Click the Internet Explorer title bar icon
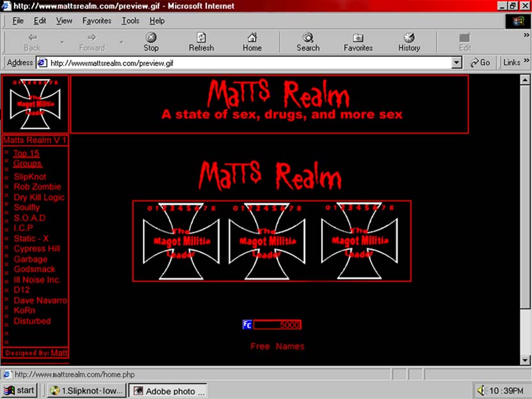The width and height of the screenshot is (532, 399). tap(6, 6)
